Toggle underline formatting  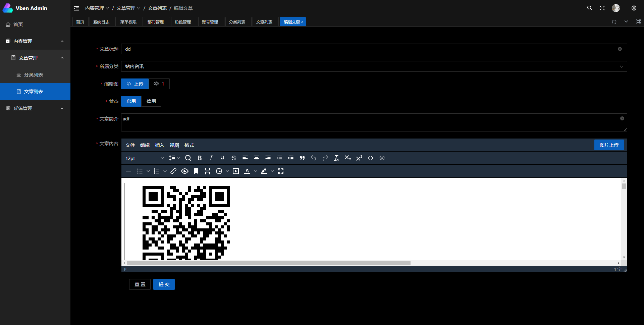(222, 158)
